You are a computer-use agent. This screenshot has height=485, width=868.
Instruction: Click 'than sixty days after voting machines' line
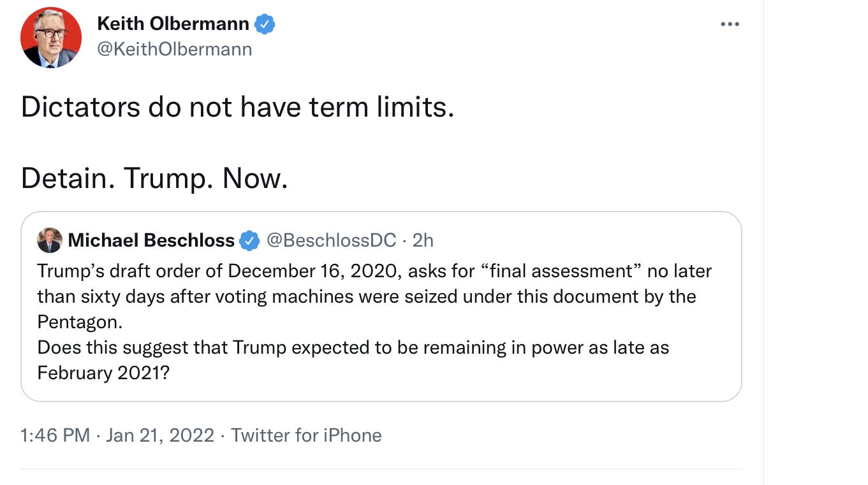366,297
